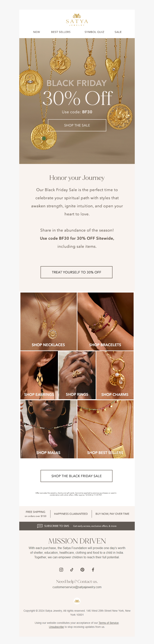
Task: Open the TikTok social icon
Action: point(72,569)
